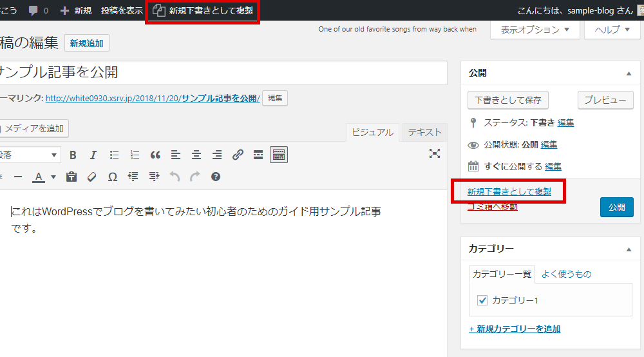The height and width of the screenshot is (357, 644).
Task: Click 新規下書きとして複製 link in publish box
Action: 509,191
